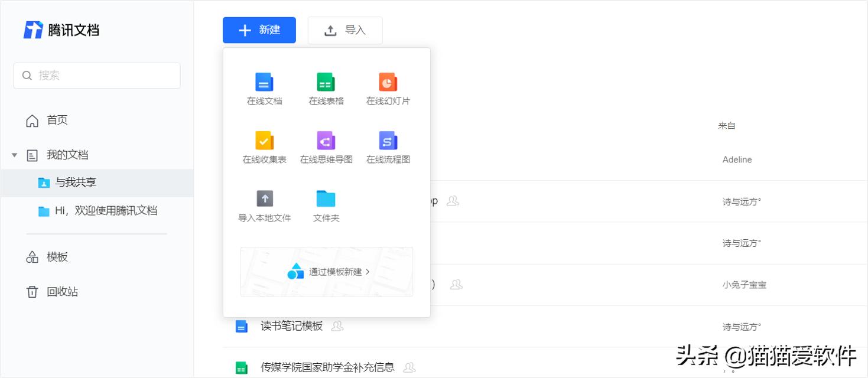Screen dimensions: 868x378
Task: Click inside the 搜索 search field
Action: (x=96, y=75)
